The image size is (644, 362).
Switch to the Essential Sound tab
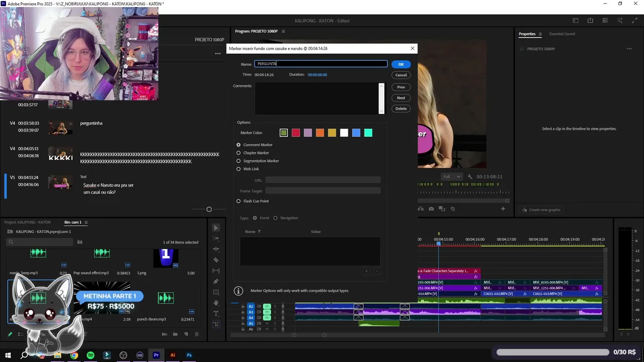tap(562, 34)
